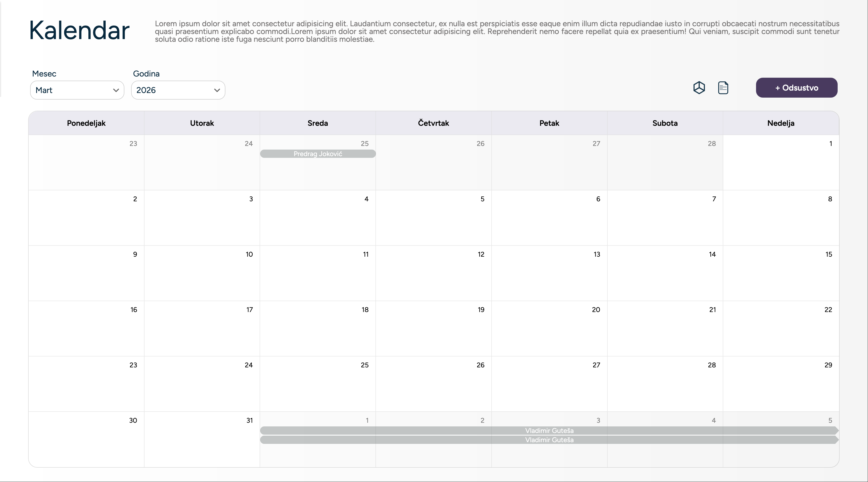Select day 19 in the calendar
868x482 pixels.
(x=433, y=328)
